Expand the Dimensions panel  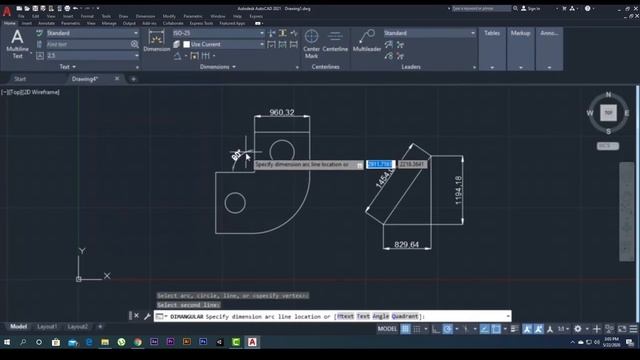coord(218,67)
